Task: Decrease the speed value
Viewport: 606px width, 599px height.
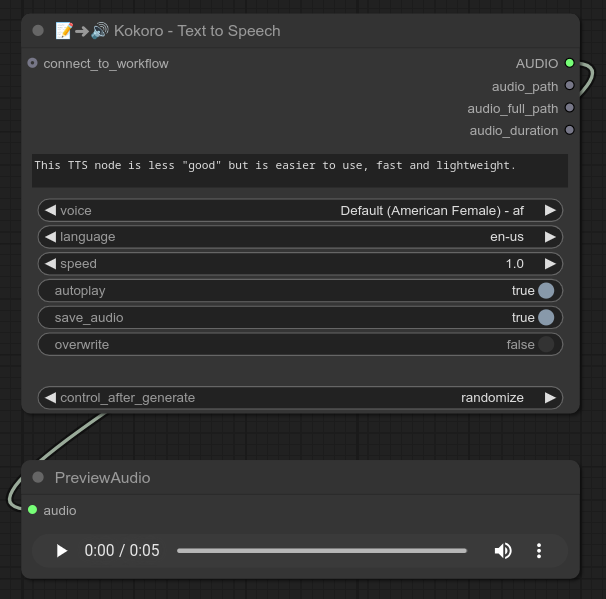Action: [51, 264]
